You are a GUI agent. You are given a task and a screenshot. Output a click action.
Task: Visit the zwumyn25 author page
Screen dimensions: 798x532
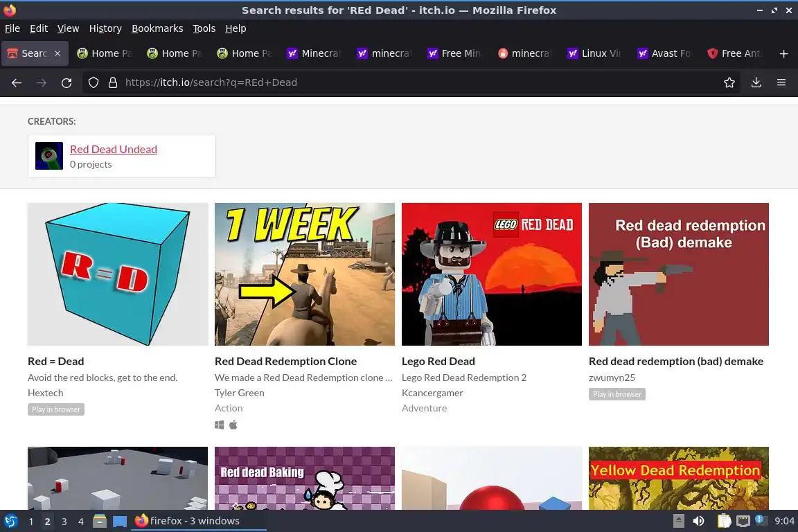pyautogui.click(x=612, y=378)
